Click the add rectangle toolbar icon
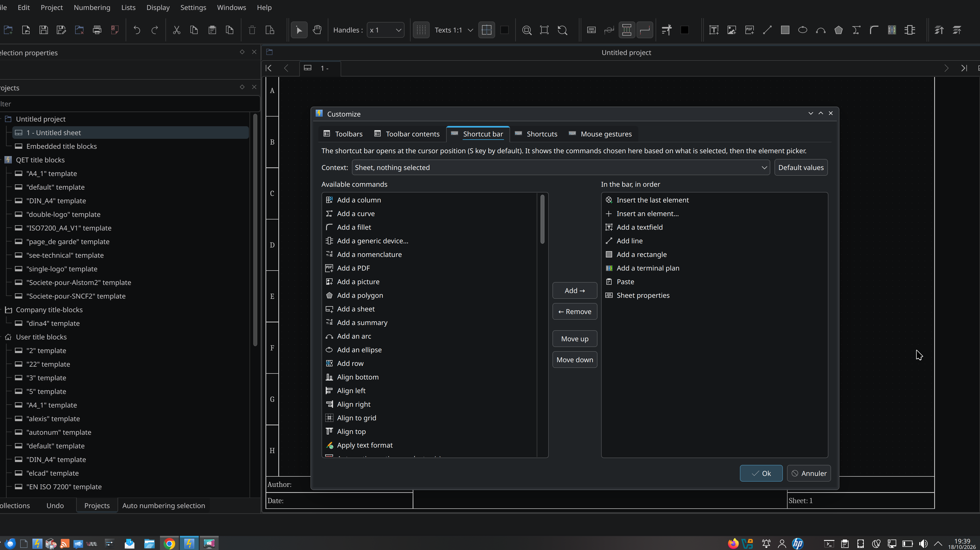980x550 pixels. click(785, 30)
